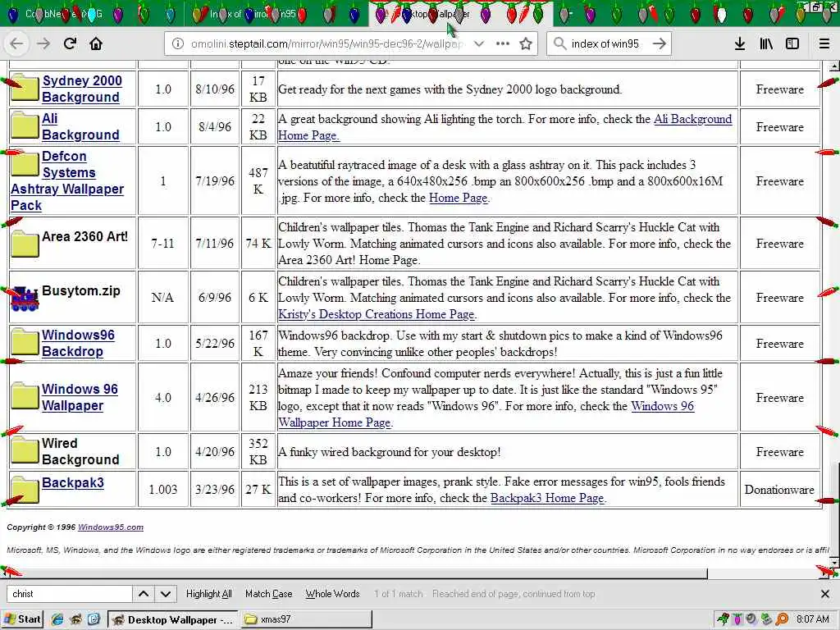Show site information for the address bar
The width and height of the screenshot is (840, 630).
point(178,43)
